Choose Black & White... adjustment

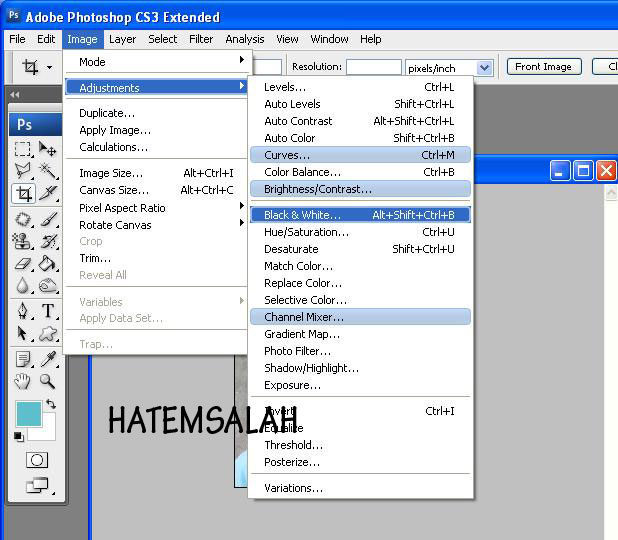pyautogui.click(x=360, y=215)
